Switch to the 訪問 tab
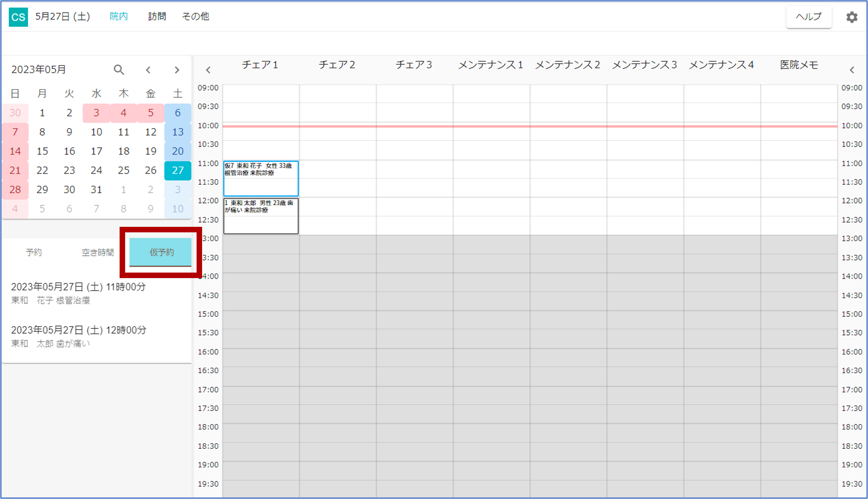This screenshot has height=499, width=868. pos(157,17)
